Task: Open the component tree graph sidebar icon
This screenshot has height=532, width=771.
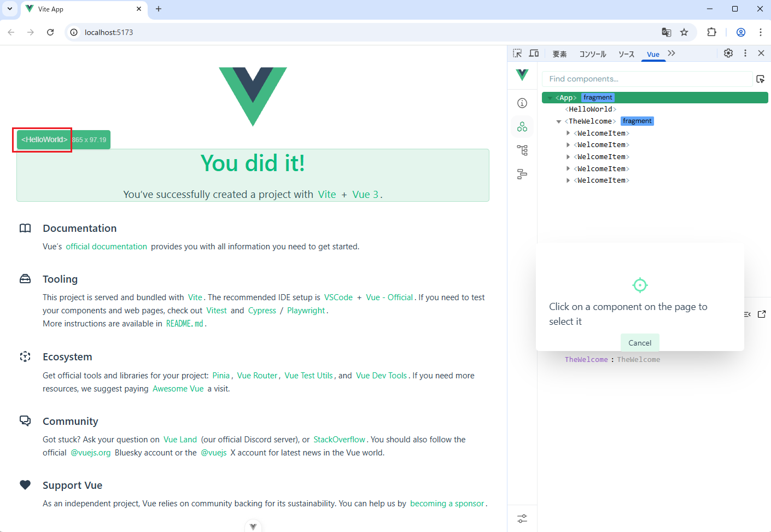Action: click(x=522, y=150)
